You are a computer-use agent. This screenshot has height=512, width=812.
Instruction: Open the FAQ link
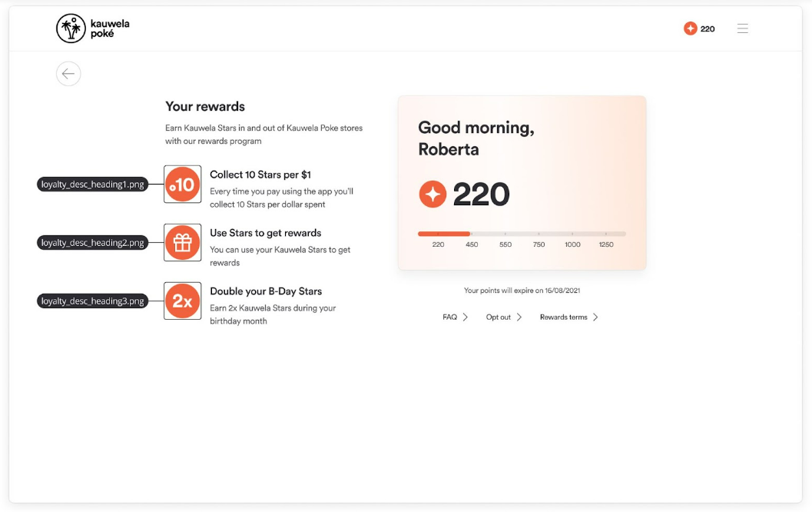click(449, 318)
